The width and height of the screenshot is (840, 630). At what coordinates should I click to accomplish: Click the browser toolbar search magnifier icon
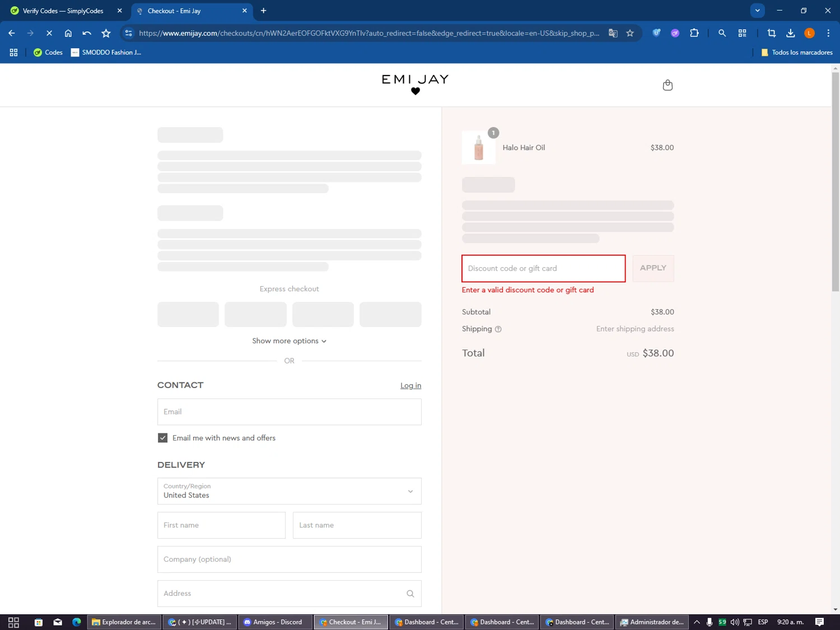(x=722, y=33)
